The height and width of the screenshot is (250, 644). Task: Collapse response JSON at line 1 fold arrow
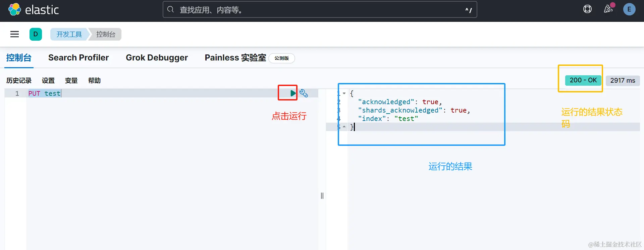344,93
